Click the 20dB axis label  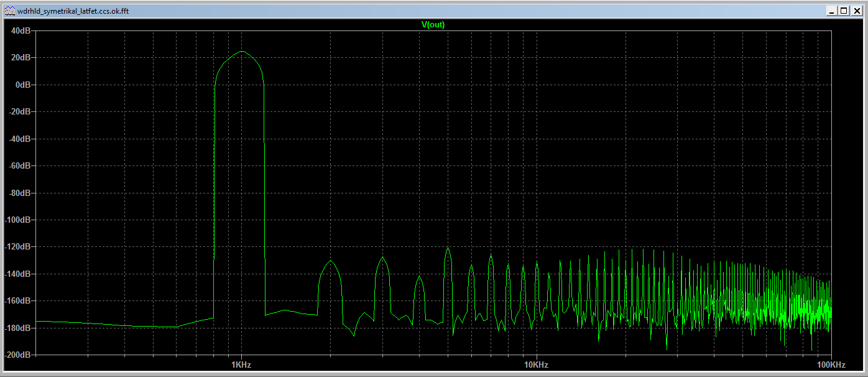coord(21,57)
